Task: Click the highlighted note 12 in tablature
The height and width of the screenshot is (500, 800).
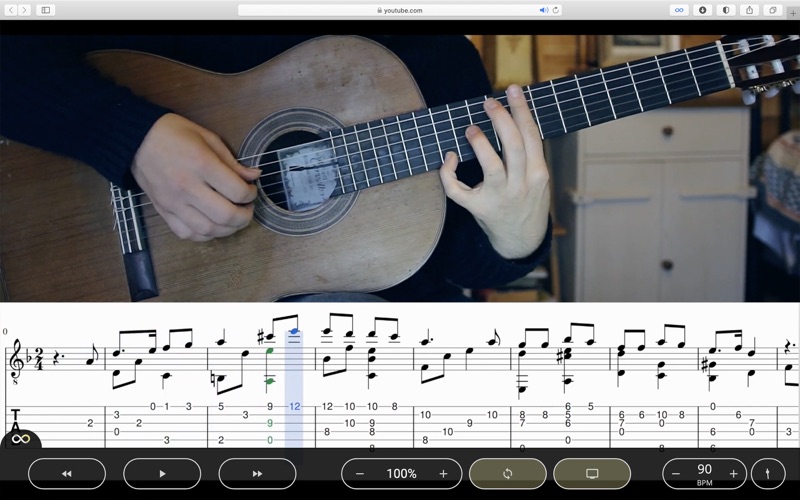Action: (x=294, y=407)
